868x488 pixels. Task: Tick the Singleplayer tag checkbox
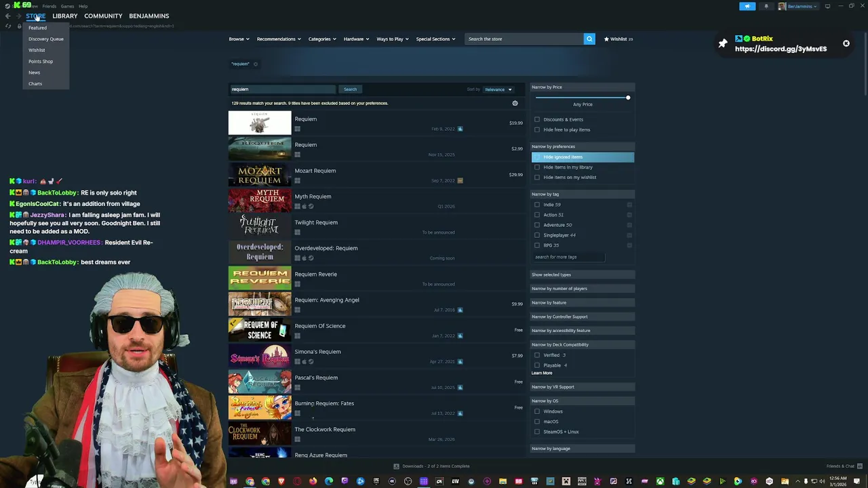pyautogui.click(x=537, y=235)
